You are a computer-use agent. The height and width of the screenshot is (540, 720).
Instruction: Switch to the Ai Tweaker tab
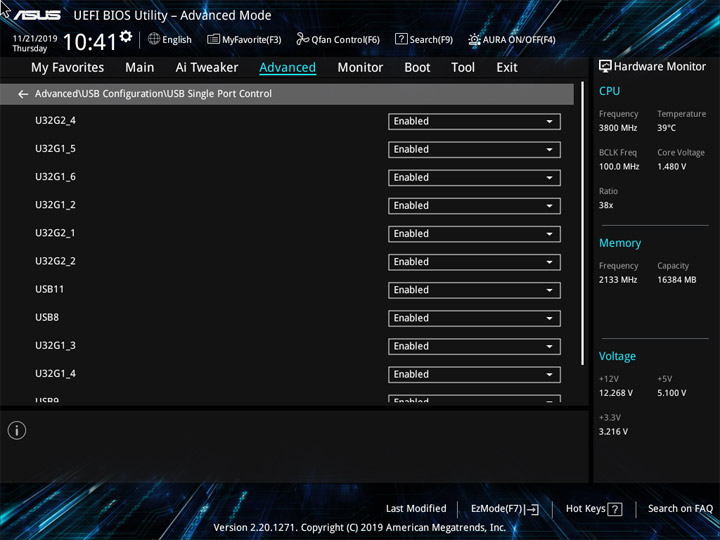click(207, 68)
